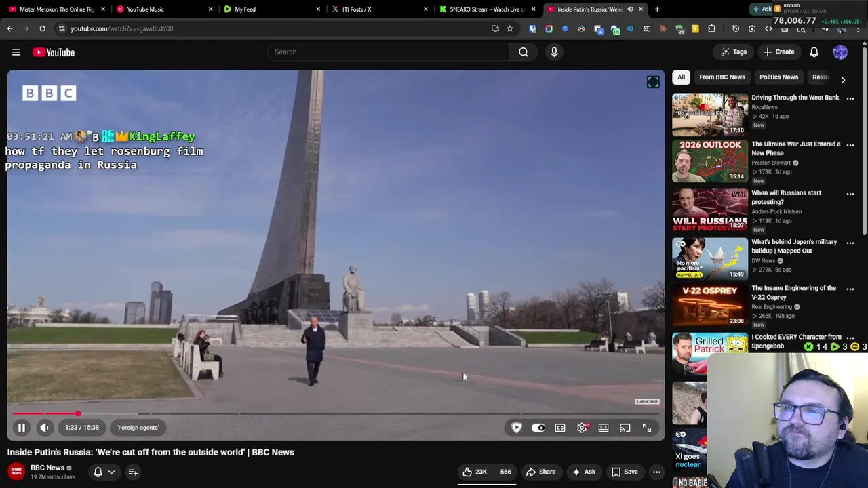The height and width of the screenshot is (488, 868).
Task: Open the account avatar menu
Action: (840, 52)
